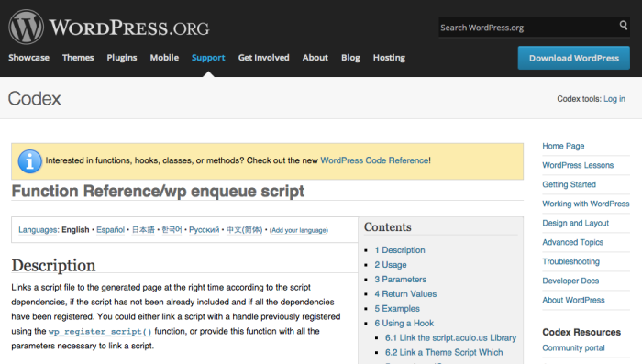Viewport: 642px width, 364px height.
Task: Open Home Page in sidebar
Action: [563, 146]
